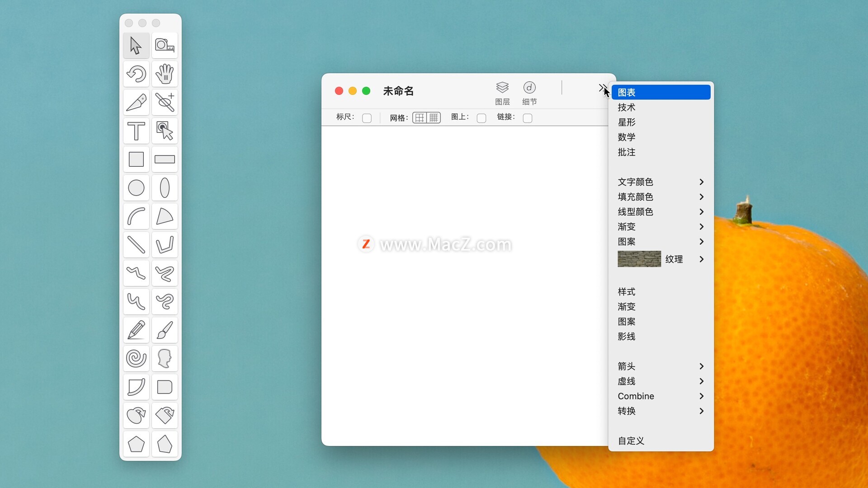The image size is (868, 488).
Task: Expand the 文字颜色 submenu
Action: point(661,182)
